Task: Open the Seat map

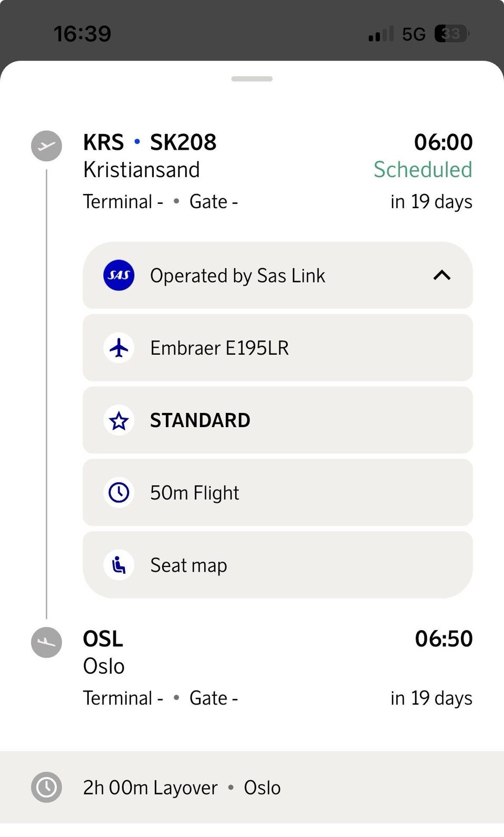Action: pyautogui.click(x=278, y=565)
